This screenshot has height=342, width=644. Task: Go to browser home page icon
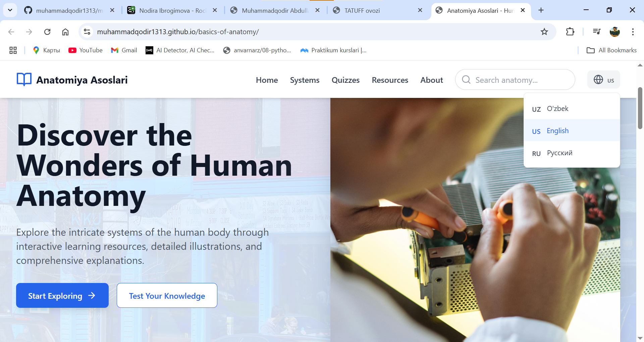(65, 32)
